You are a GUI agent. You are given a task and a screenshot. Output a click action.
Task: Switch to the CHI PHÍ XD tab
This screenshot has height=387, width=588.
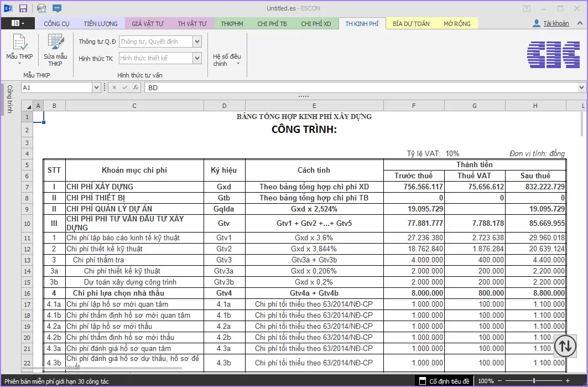[316, 24]
